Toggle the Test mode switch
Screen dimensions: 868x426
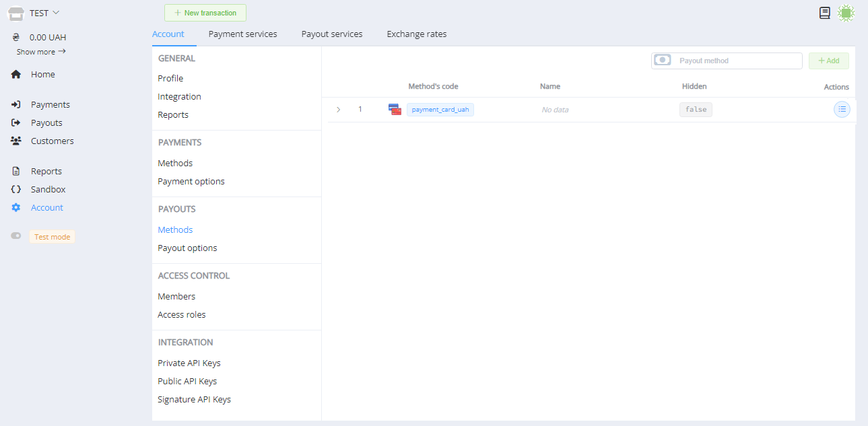coord(16,236)
